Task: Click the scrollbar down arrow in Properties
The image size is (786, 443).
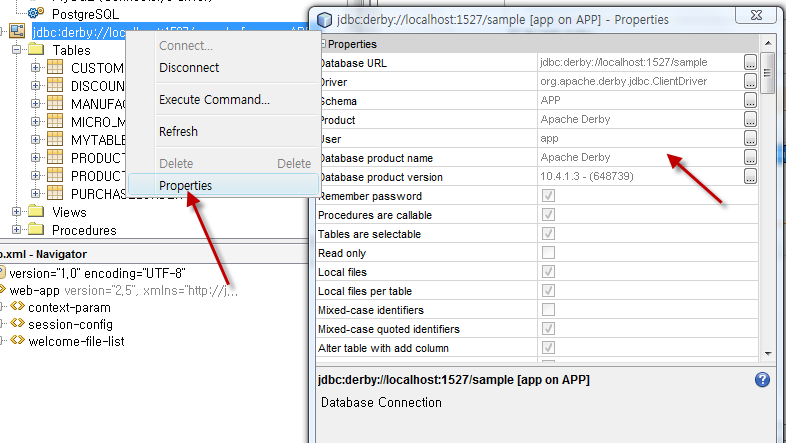Action: coord(767,353)
